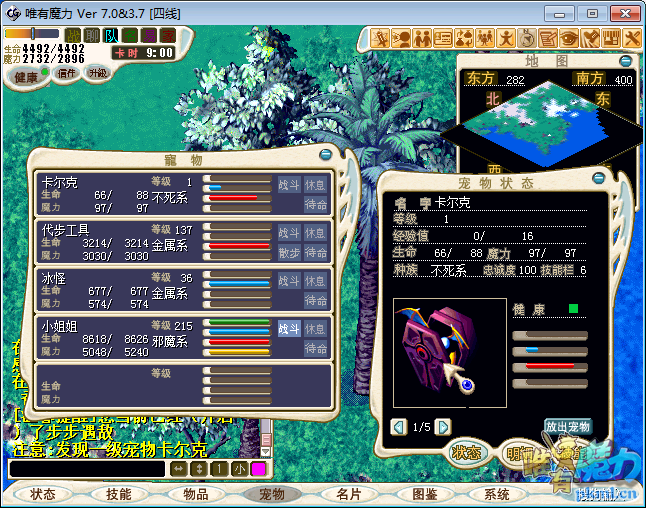
Task: Open the 状态 status bottom menu
Action: coord(42,494)
